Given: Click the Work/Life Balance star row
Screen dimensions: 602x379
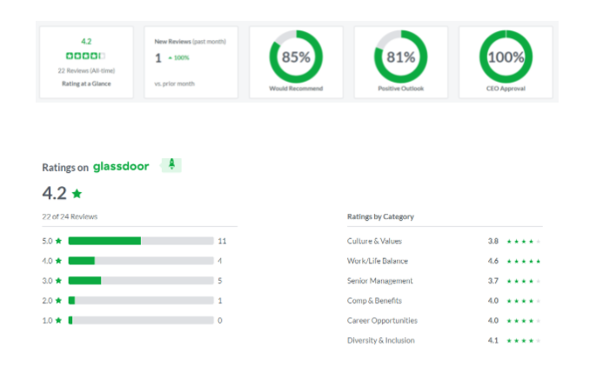Looking at the screenshot, I should 524,261.
